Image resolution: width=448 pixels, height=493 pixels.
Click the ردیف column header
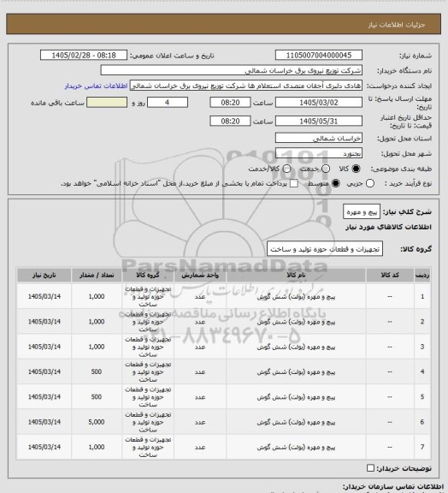(422, 275)
